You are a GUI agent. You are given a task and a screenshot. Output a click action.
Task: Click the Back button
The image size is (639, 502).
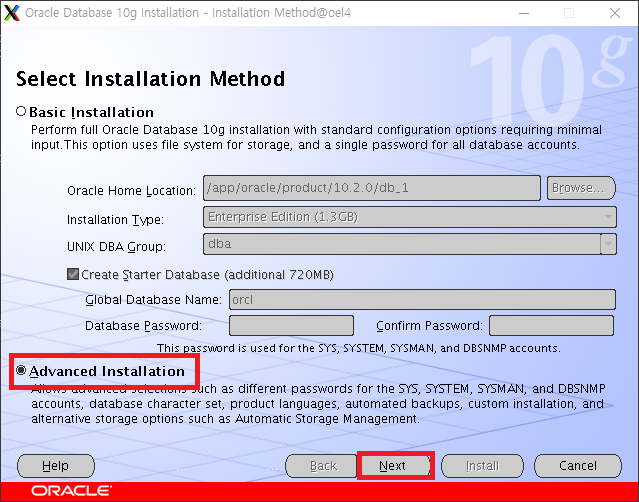tap(322, 466)
